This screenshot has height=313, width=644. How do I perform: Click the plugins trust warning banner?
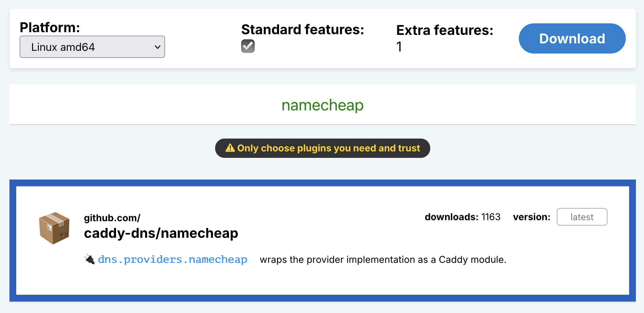pyautogui.click(x=323, y=148)
